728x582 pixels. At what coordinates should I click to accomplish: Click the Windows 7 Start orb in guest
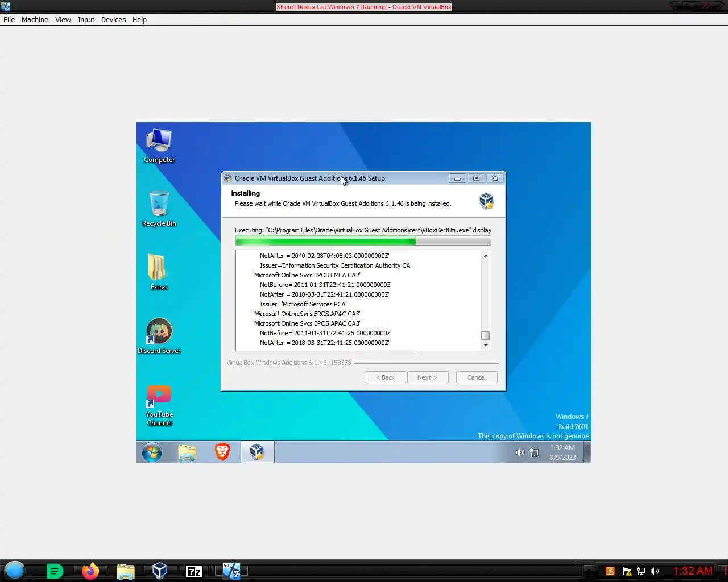coord(152,452)
